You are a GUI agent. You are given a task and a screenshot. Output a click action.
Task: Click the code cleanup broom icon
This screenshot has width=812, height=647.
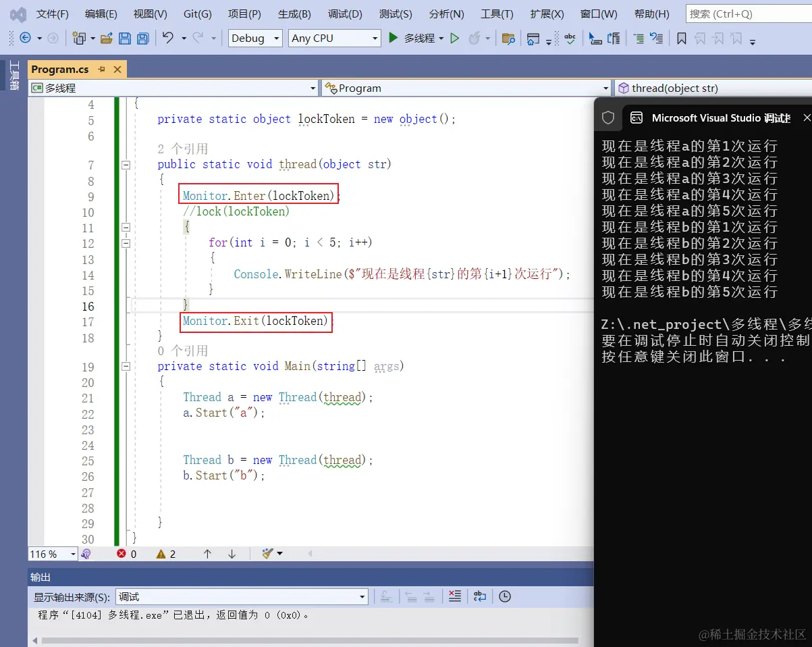point(268,554)
